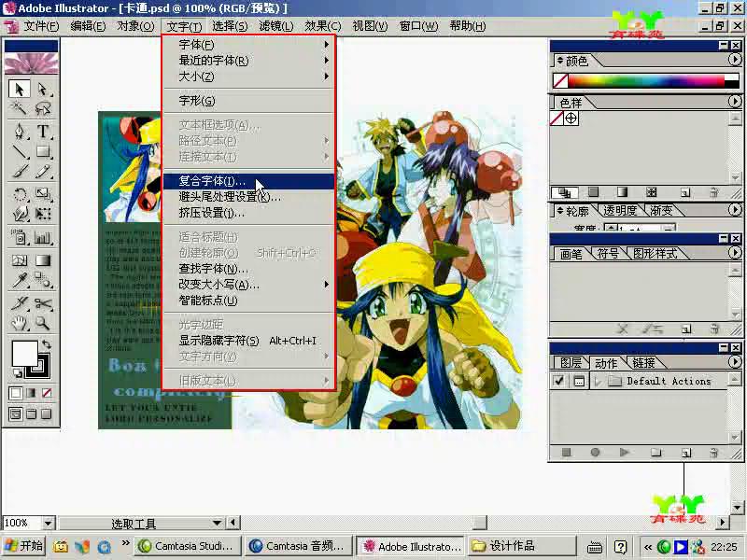Image resolution: width=747 pixels, height=560 pixels.
Task: Switch to Camtasia Studio taskbar button
Action: point(188,546)
